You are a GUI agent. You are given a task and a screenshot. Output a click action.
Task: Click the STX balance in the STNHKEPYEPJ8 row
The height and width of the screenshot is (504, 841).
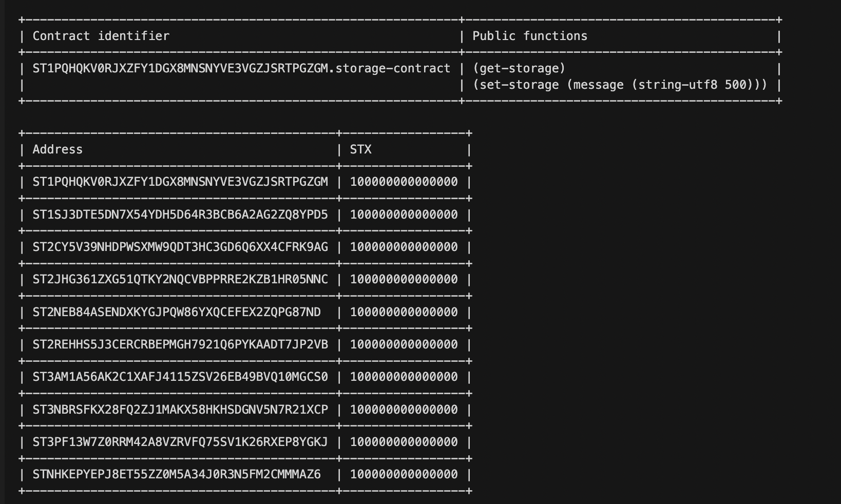(x=404, y=474)
